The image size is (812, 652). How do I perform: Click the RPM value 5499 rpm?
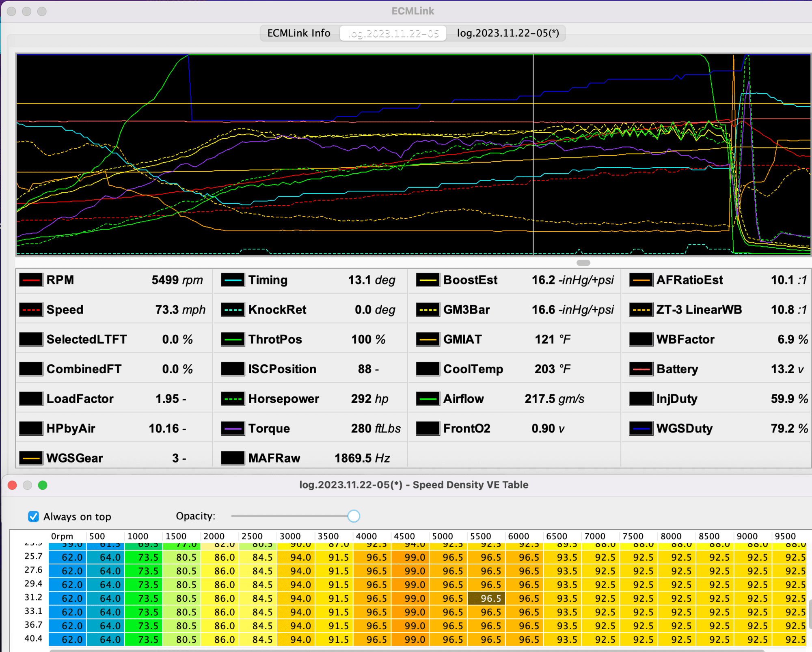177,280
